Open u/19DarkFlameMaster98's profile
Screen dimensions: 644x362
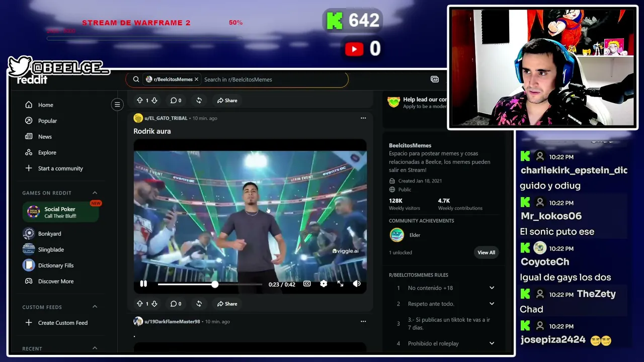(172, 322)
